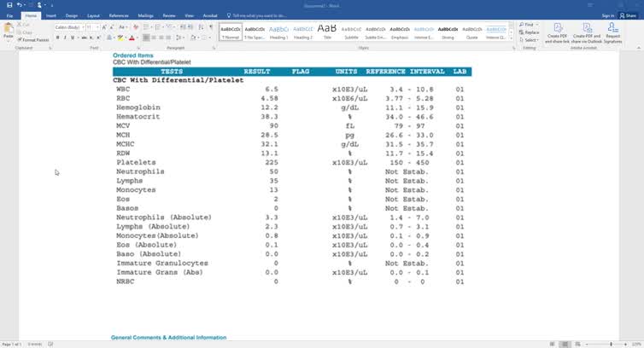Click the Replace tool in Editing group
Screen dimensions: 644x348
coord(530,32)
